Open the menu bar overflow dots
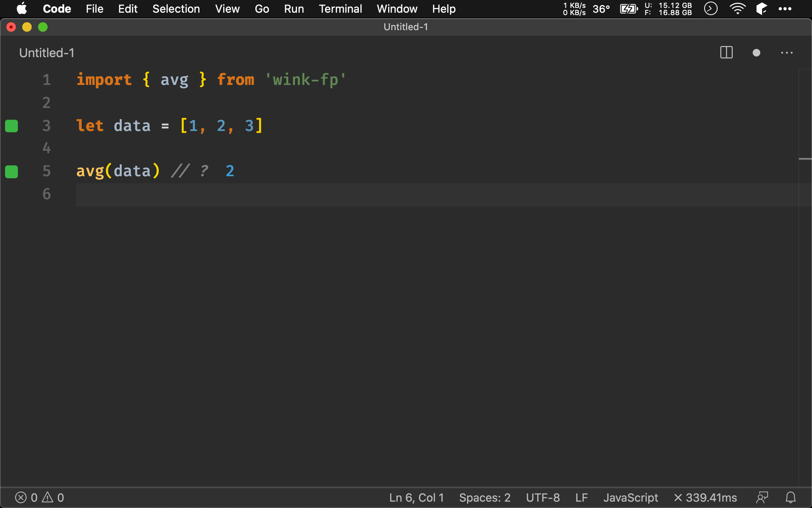The height and width of the screenshot is (508, 812). click(x=785, y=9)
